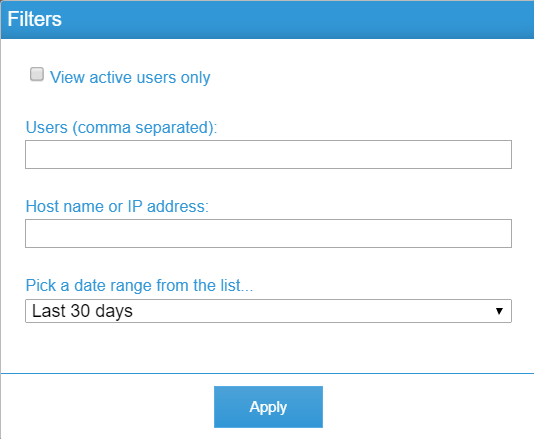The image size is (534, 439).
Task: Click the Filters panel title
Action: (x=34, y=19)
